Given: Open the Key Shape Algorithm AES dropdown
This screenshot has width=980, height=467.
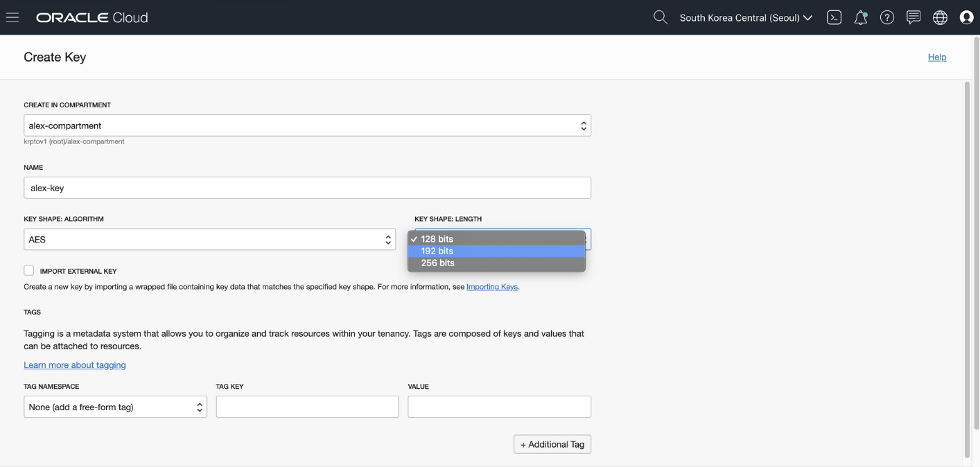Looking at the screenshot, I should tap(209, 240).
